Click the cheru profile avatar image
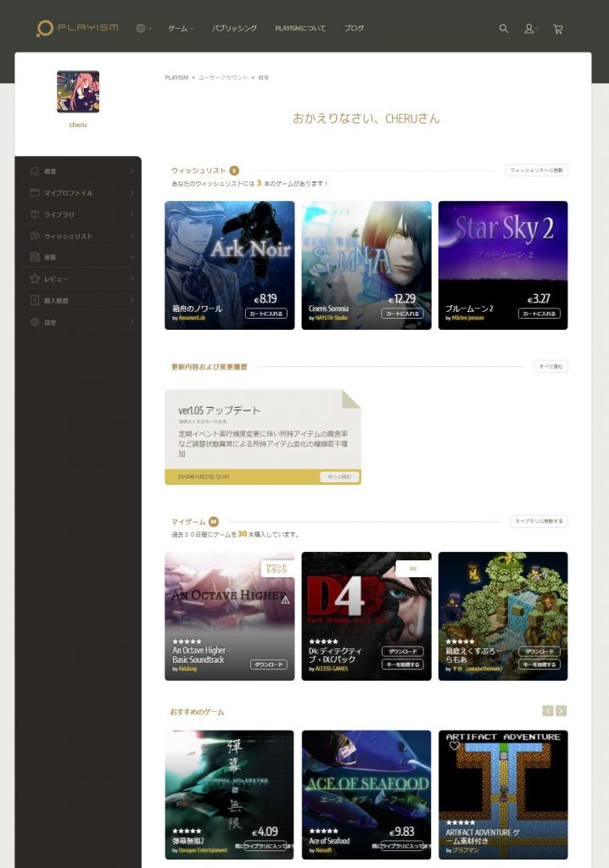This screenshot has height=868, width=609. click(x=78, y=92)
